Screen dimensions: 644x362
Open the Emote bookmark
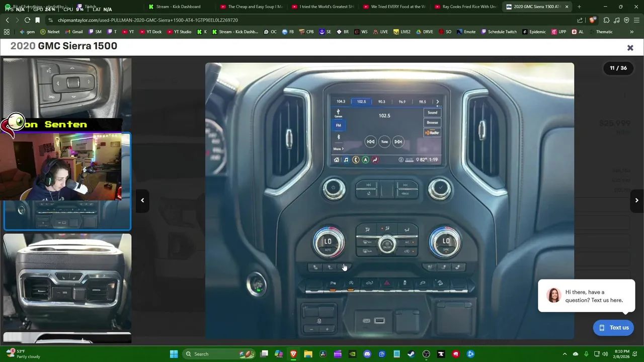[466, 32]
